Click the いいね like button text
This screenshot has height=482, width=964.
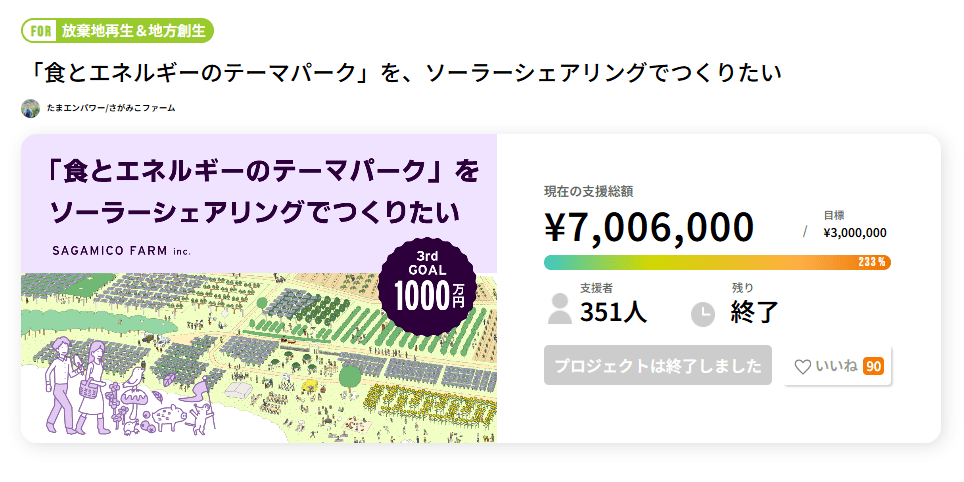836,367
